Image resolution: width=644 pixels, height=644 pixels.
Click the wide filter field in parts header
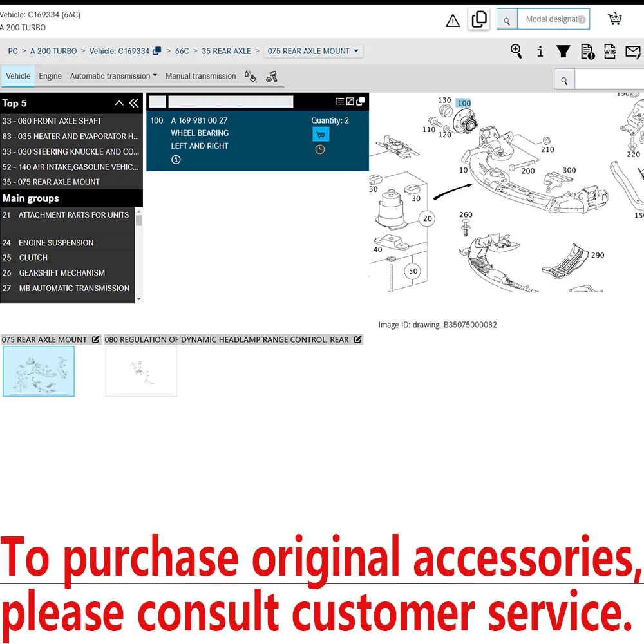point(231,102)
